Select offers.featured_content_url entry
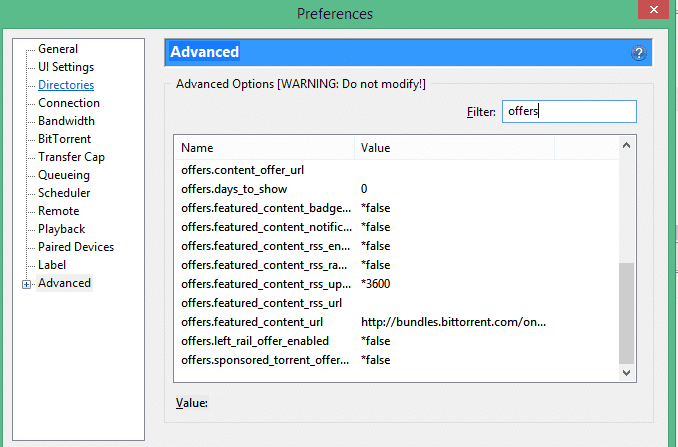Viewport: 678px width, 447px height. (x=252, y=322)
